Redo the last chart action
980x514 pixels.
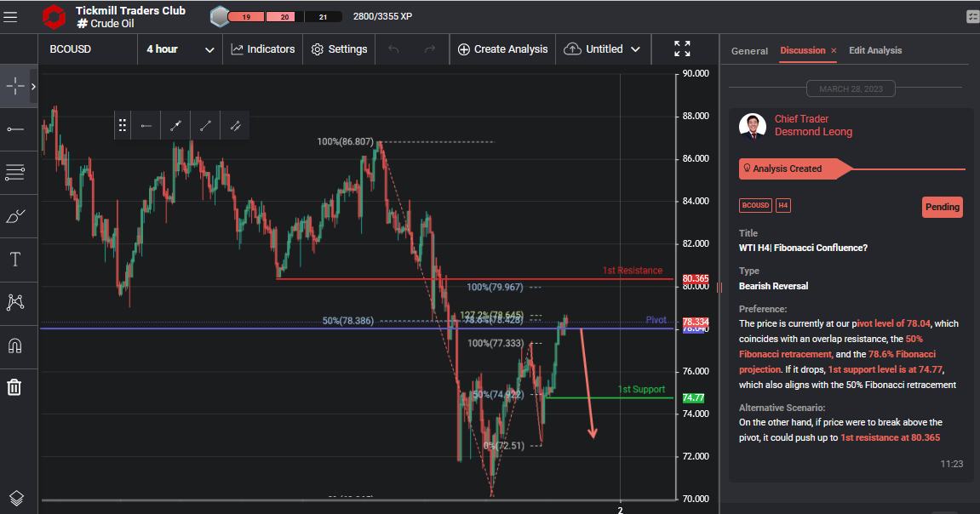[x=429, y=49]
